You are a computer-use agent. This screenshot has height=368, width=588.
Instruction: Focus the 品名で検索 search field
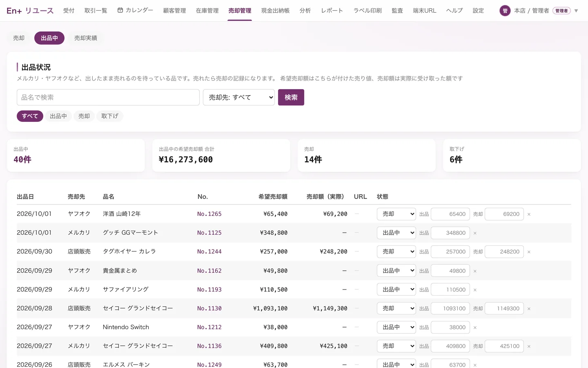108,97
